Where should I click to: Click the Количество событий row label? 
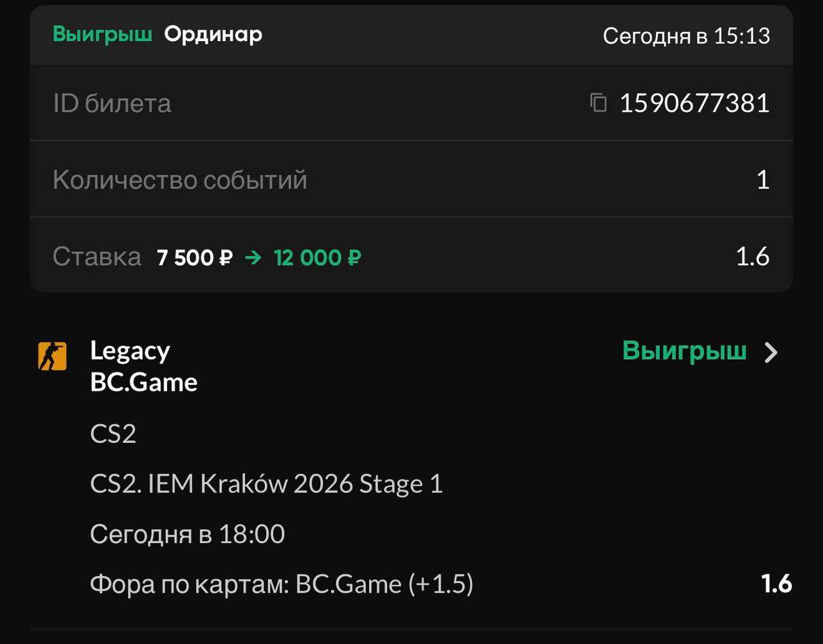[180, 180]
